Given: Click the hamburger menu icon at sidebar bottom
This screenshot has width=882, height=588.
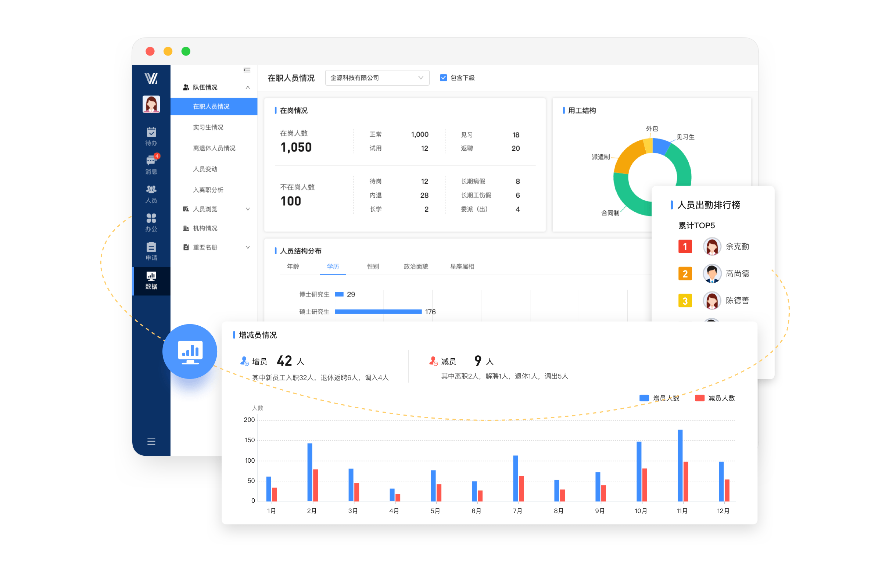Looking at the screenshot, I should (151, 441).
